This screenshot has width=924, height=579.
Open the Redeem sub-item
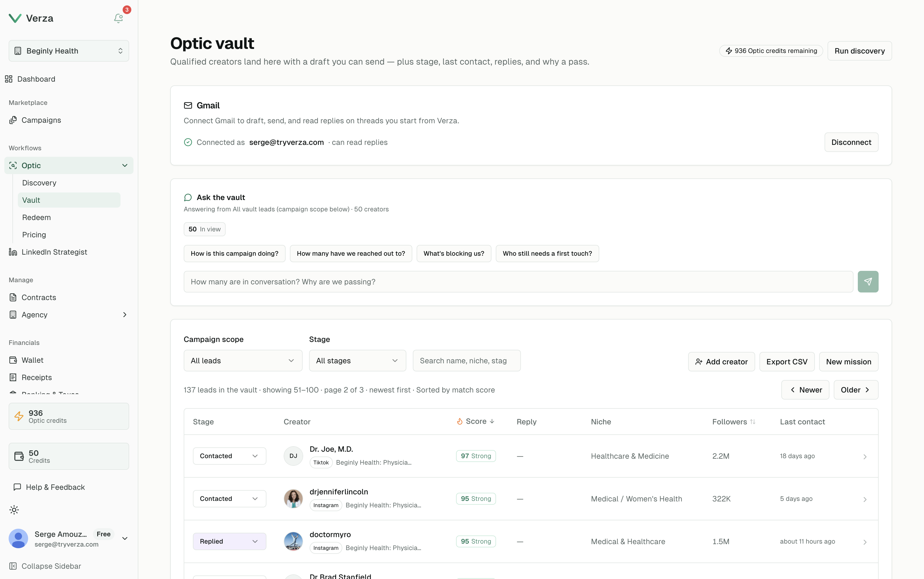pos(36,217)
